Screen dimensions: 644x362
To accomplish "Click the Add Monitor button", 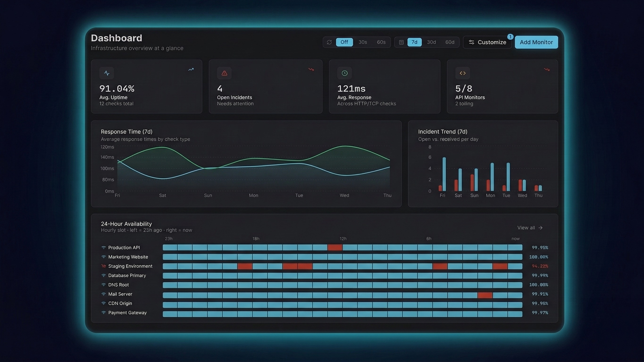I will coord(536,42).
